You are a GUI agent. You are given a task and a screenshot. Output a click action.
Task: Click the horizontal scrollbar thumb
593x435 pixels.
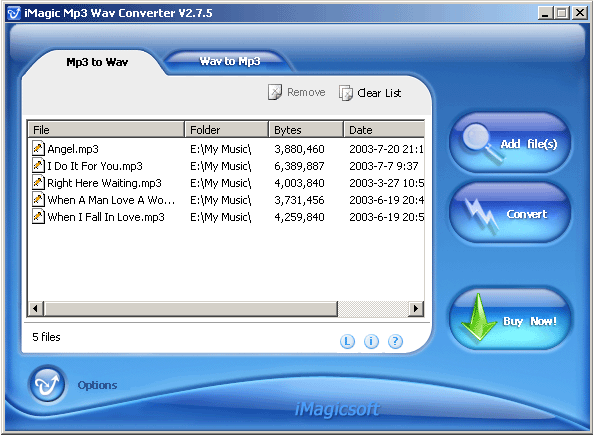[x=191, y=309]
